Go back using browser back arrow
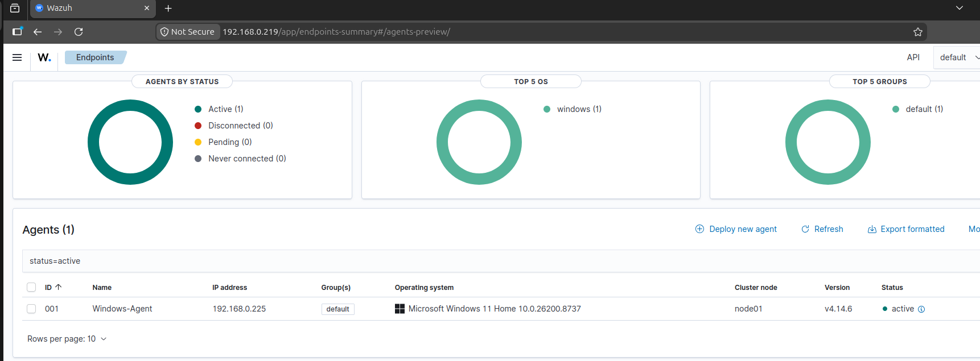 [x=38, y=32]
